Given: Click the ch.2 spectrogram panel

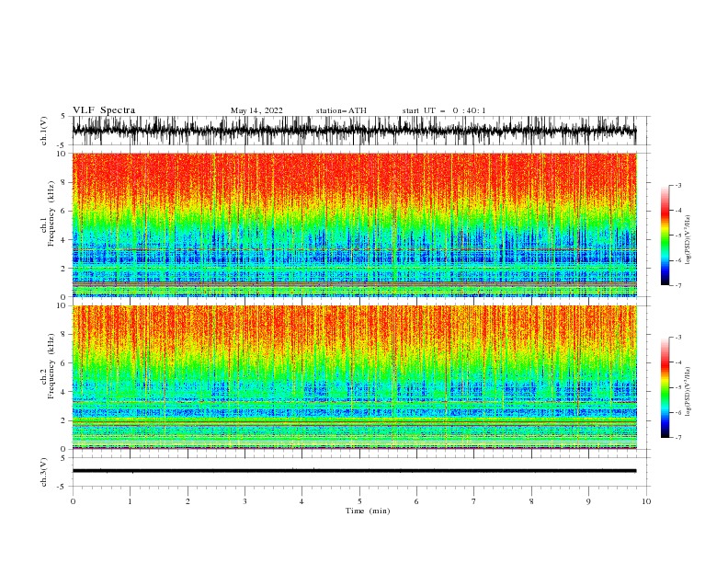Looking at the screenshot, I should pos(354,377).
